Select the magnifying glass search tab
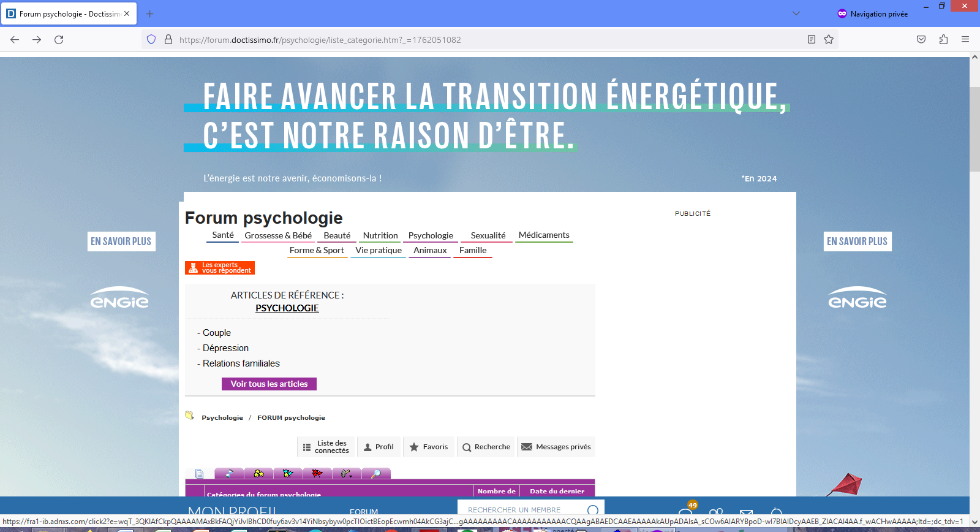980x532 pixels. point(376,473)
